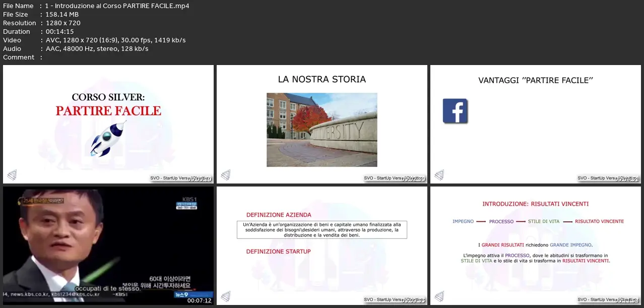Click the 'occupati di te stesso' subtitle
Viewport: 644px width, 308px height.
(x=108, y=288)
